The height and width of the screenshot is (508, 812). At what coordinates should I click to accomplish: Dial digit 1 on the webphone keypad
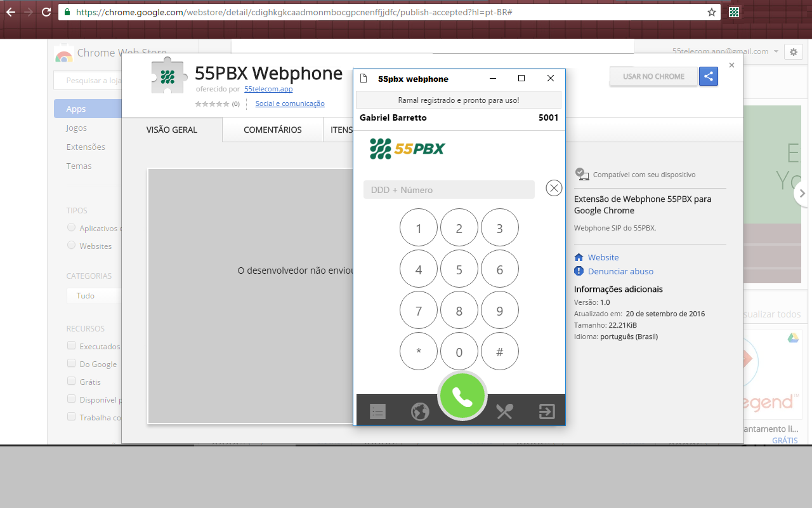[x=419, y=228]
